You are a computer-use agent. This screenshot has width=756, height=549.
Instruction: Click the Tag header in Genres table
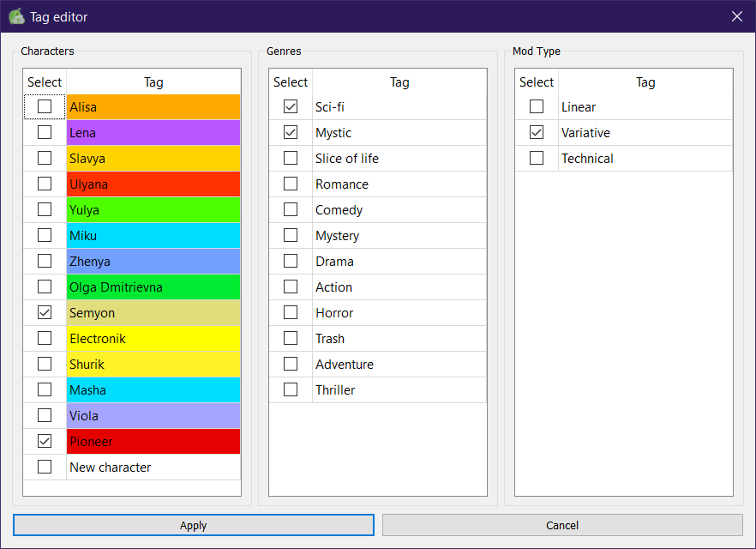coord(399,82)
